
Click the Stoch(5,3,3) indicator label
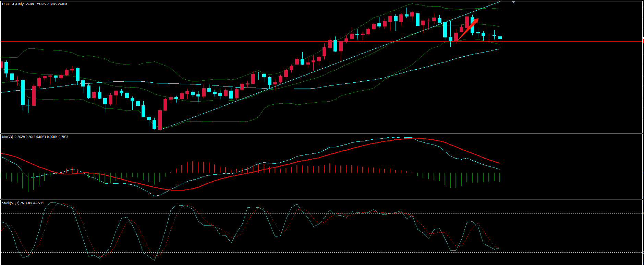[x=10, y=203]
